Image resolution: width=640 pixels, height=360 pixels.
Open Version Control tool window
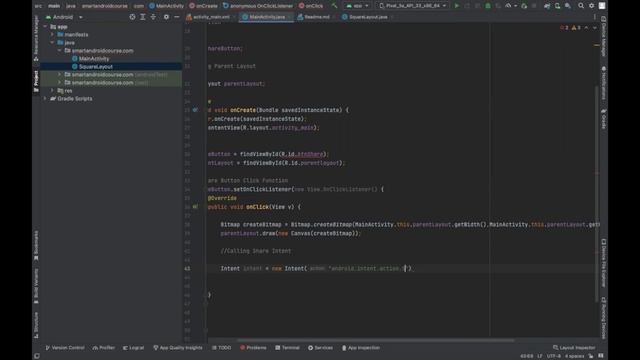point(64,348)
